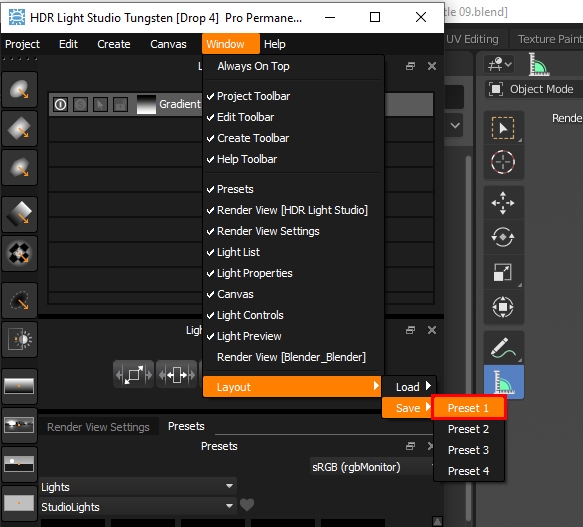Add a Sun Shade light
The image size is (583, 527).
click(19, 340)
